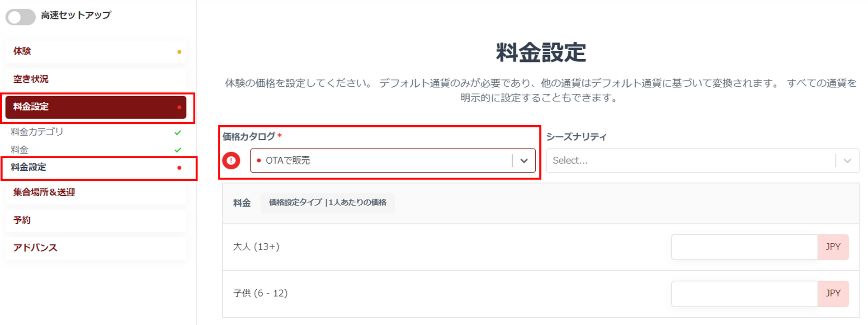Toggle the 高速セットアップ switch
The height and width of the screenshot is (325, 868).
pos(20,17)
